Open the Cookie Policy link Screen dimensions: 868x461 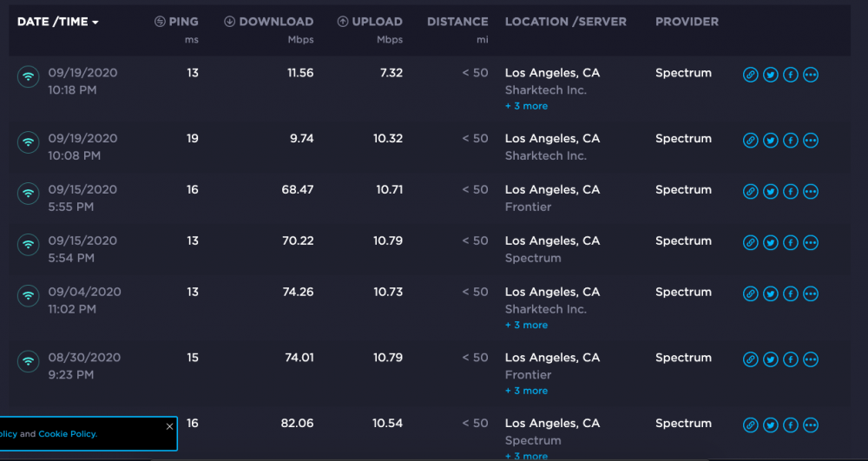click(68, 434)
